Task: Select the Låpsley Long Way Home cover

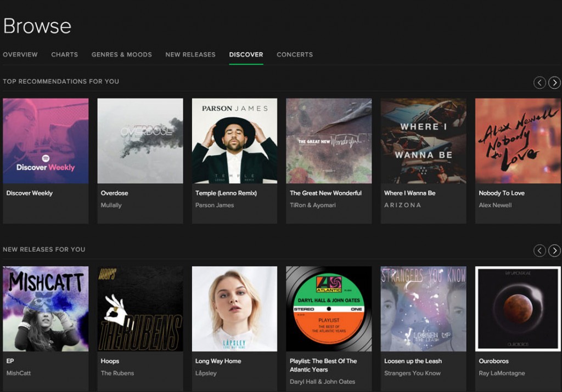Action: [234, 309]
